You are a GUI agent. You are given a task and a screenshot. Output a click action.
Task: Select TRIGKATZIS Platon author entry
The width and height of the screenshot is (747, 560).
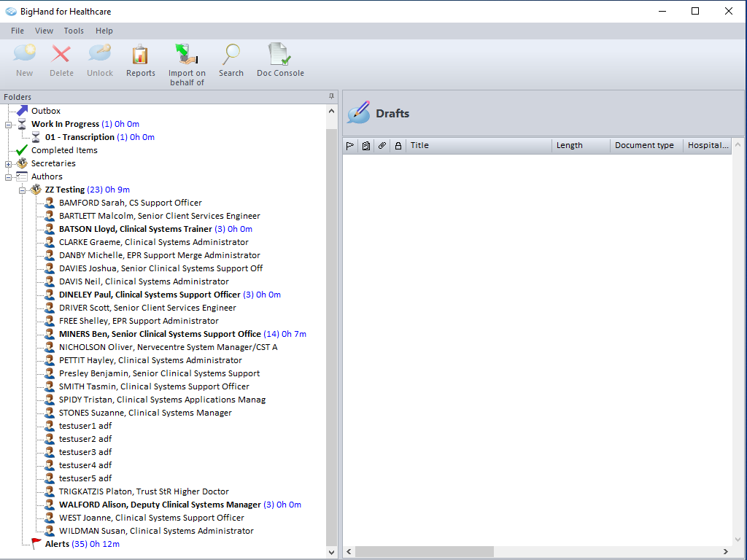pyautogui.click(x=144, y=491)
